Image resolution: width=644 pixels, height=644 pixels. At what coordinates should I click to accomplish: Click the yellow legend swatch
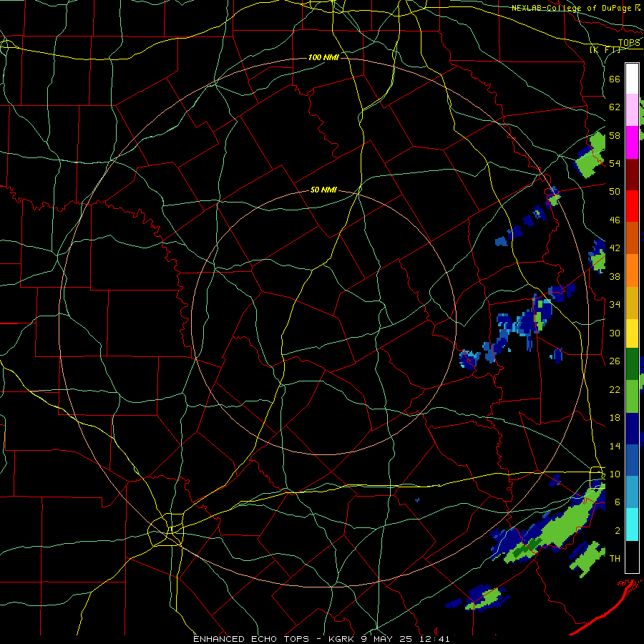coord(632,333)
